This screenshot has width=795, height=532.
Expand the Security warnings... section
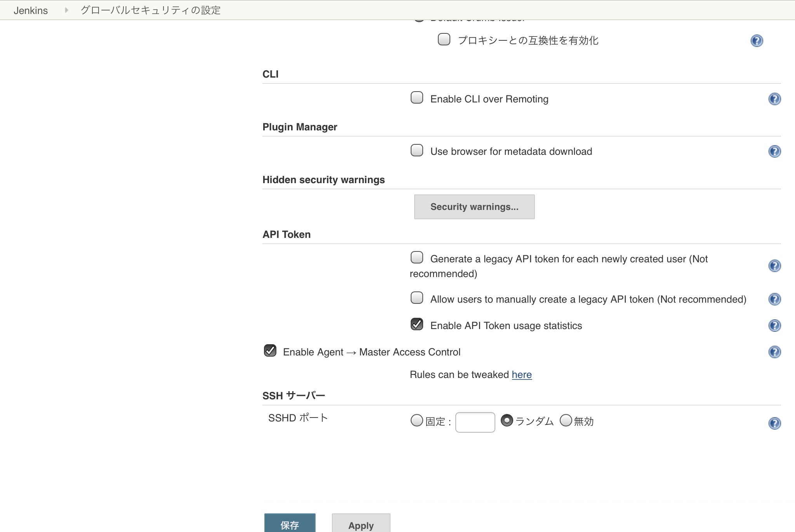point(474,207)
